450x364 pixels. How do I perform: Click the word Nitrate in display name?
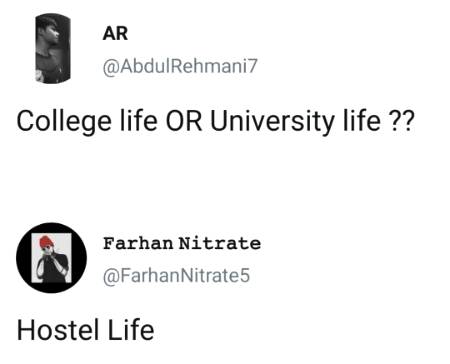coord(220,243)
